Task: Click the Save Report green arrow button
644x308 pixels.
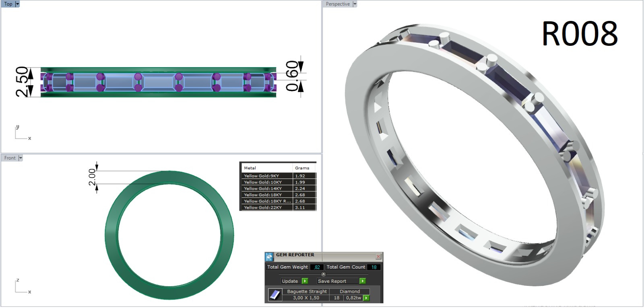Action: pyautogui.click(x=363, y=281)
